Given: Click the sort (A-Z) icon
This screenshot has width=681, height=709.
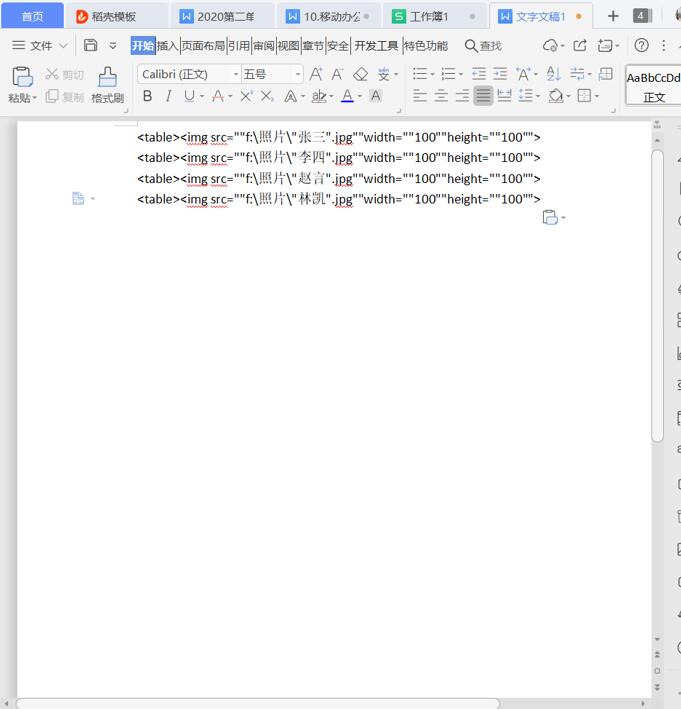Looking at the screenshot, I should coord(553,73).
